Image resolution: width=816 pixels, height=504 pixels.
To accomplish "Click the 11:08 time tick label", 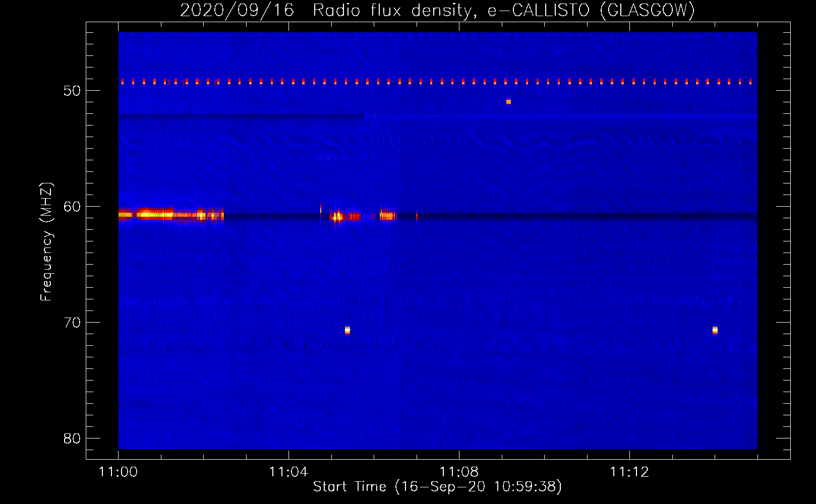I will pos(459,472).
